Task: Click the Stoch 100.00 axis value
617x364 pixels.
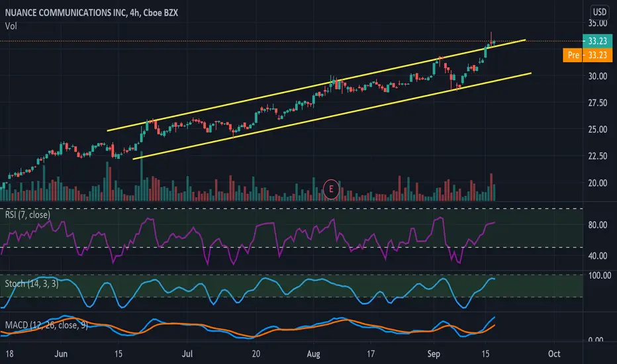Action: coord(600,275)
